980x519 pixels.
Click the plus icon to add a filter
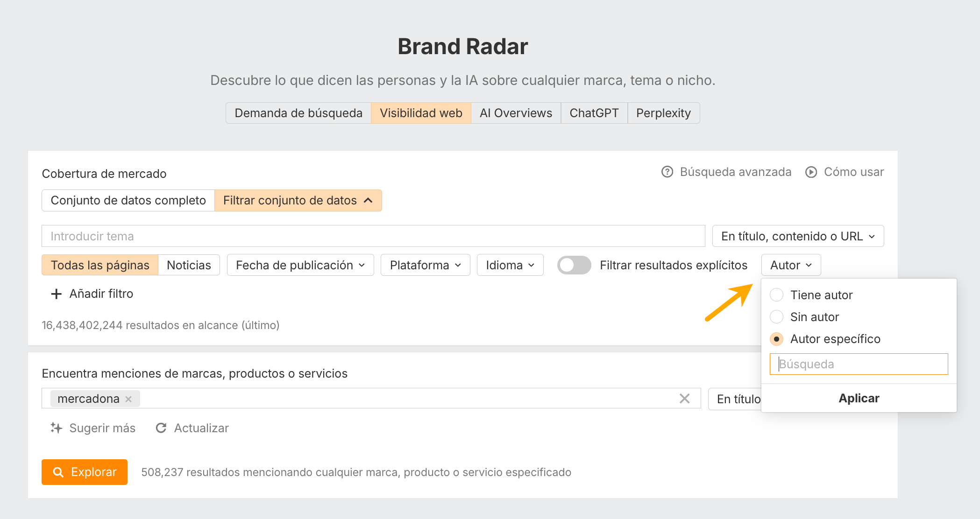(56, 294)
